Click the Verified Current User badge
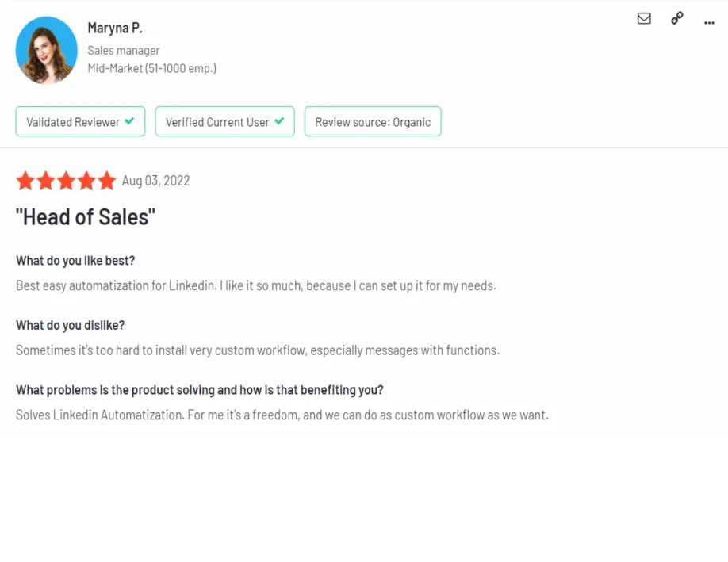728x562 pixels. (x=224, y=122)
